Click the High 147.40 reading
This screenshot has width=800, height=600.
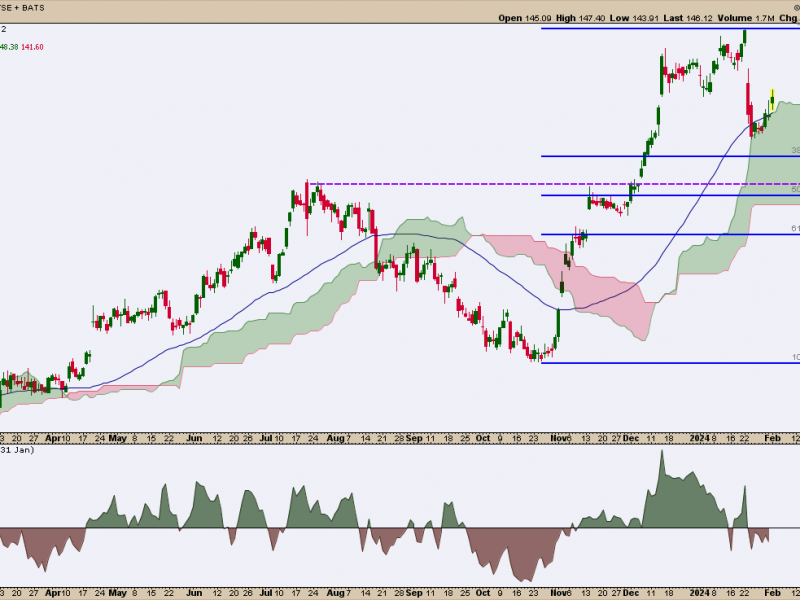[580, 18]
